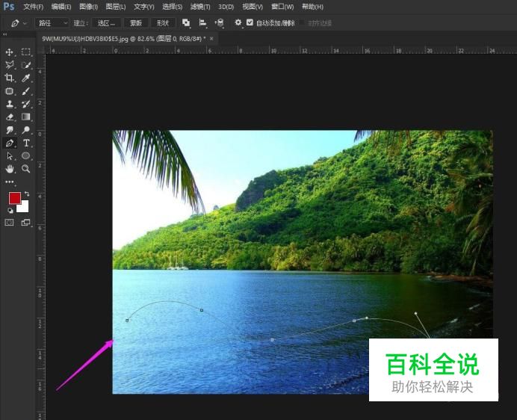Viewport: 517px width, 420px height.
Task: Open the path arrangement options
Action: click(219, 22)
